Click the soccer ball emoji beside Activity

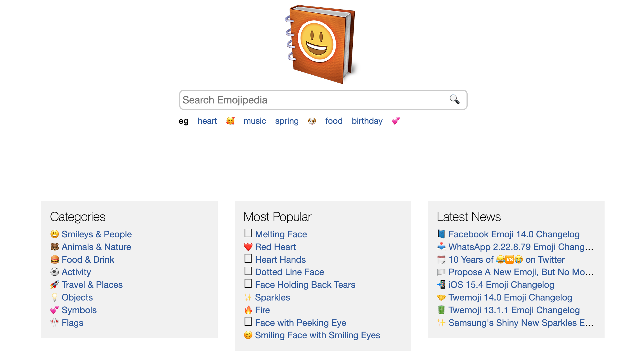click(x=55, y=272)
